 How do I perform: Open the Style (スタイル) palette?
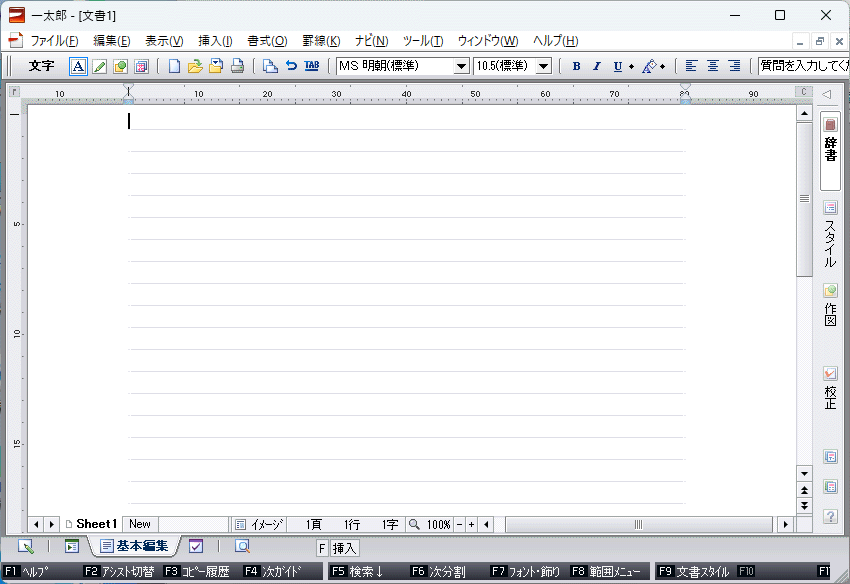pyautogui.click(x=830, y=234)
